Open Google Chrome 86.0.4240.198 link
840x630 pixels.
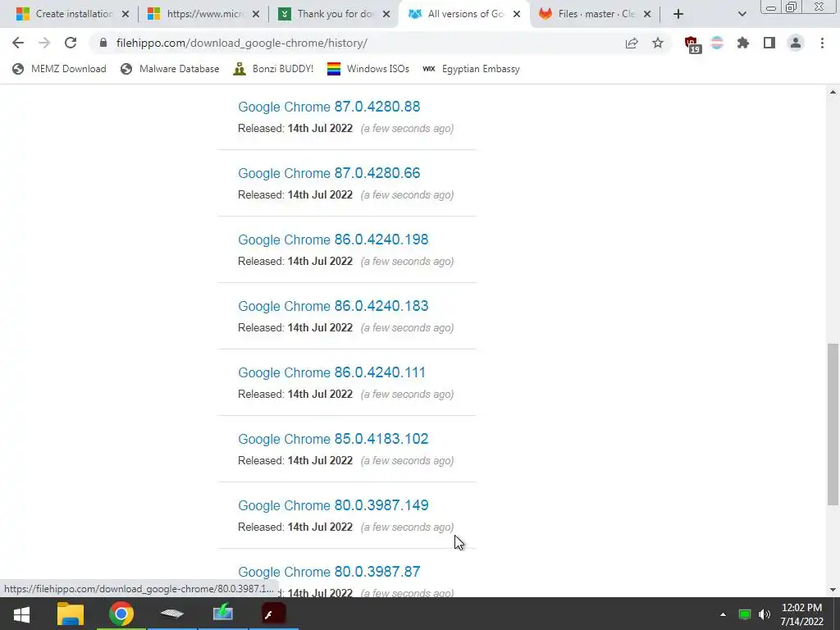pyautogui.click(x=333, y=240)
